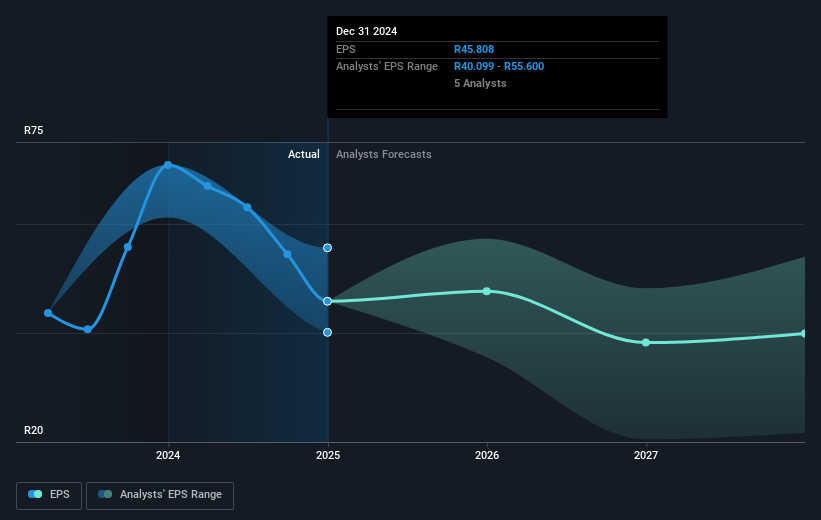Click the Actual section label
Viewport: 821px width, 520px height.
[x=304, y=154]
